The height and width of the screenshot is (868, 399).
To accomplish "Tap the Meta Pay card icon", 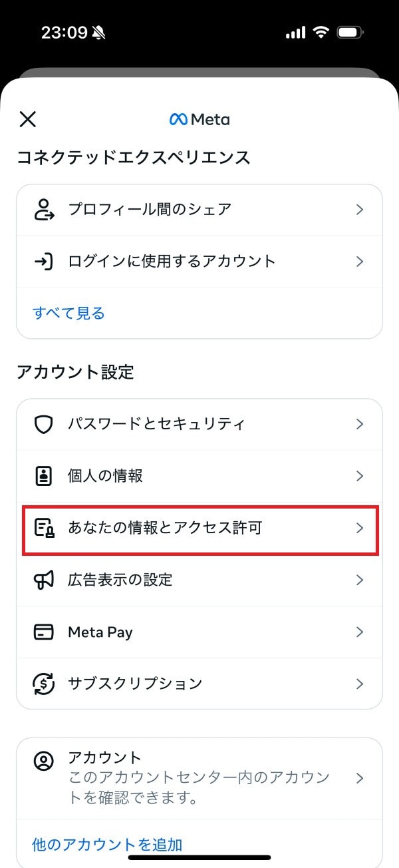I will pos(43,632).
